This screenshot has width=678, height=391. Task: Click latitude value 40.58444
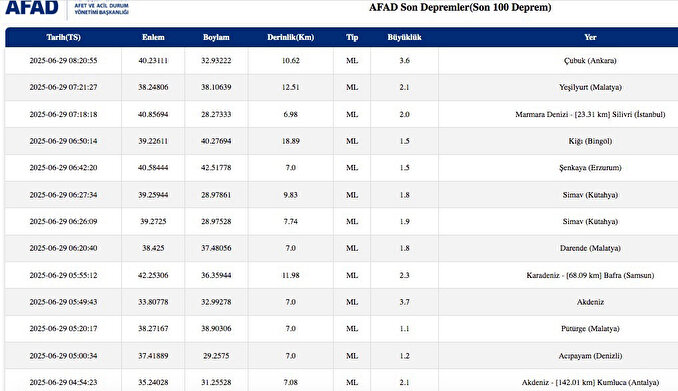tap(153, 168)
